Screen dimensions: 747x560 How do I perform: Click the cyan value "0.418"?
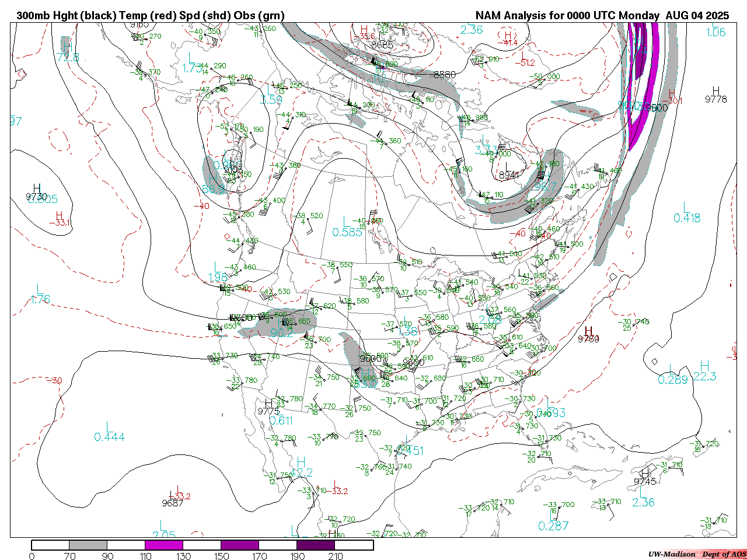point(687,218)
